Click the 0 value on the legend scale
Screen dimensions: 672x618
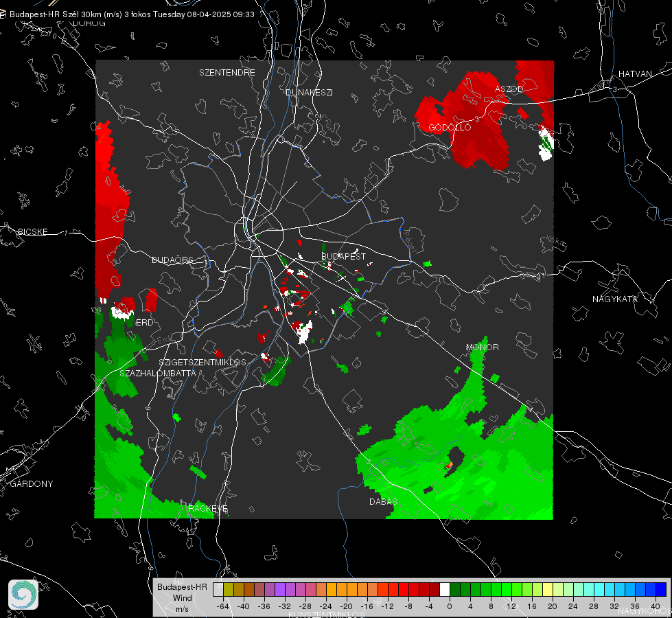(449, 606)
